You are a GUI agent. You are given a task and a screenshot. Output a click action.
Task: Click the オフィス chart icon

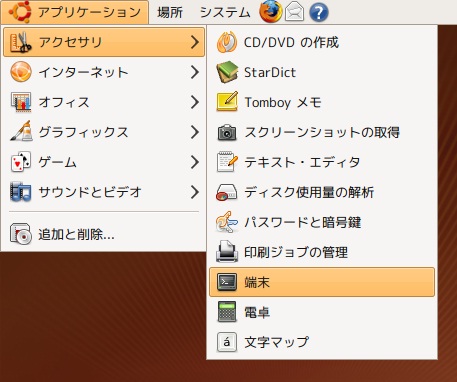[x=21, y=102]
